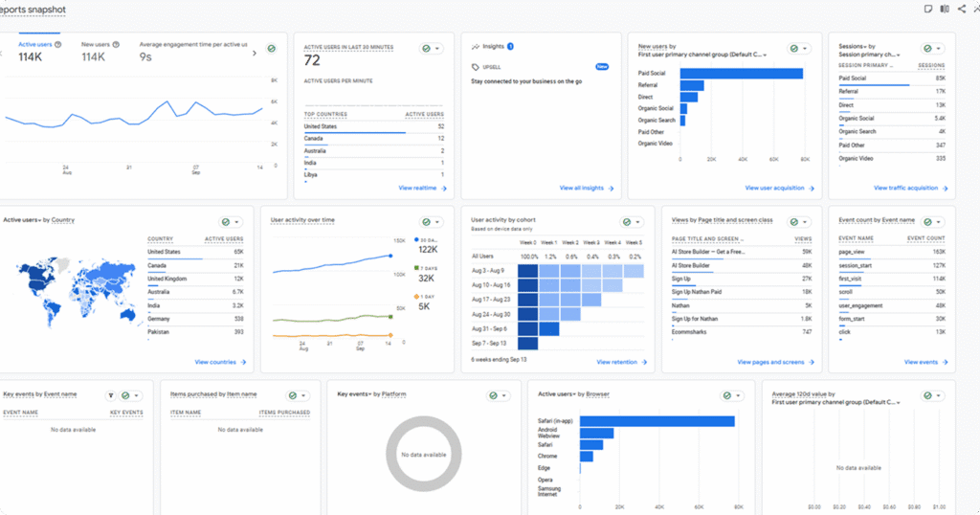Open the Insights card trend icon
The width and height of the screenshot is (980, 515).
[x=475, y=45]
